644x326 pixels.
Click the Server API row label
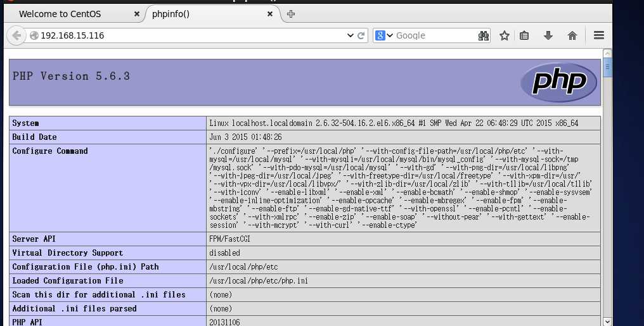(x=34, y=239)
